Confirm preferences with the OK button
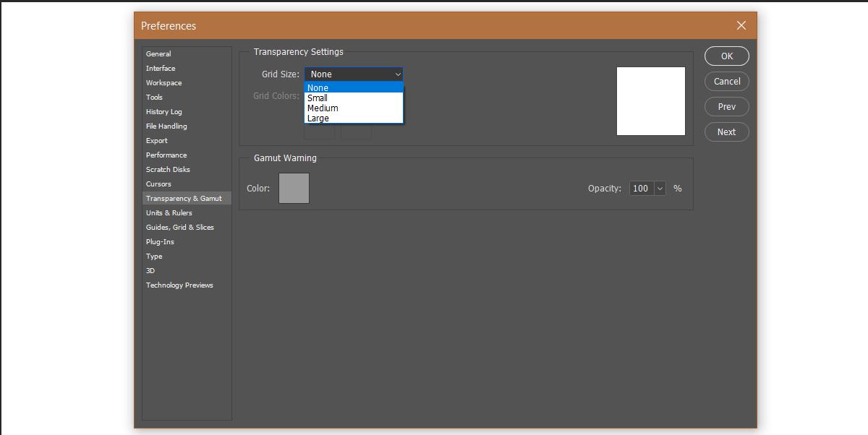Image resolution: width=868 pixels, height=435 pixels. (726, 56)
